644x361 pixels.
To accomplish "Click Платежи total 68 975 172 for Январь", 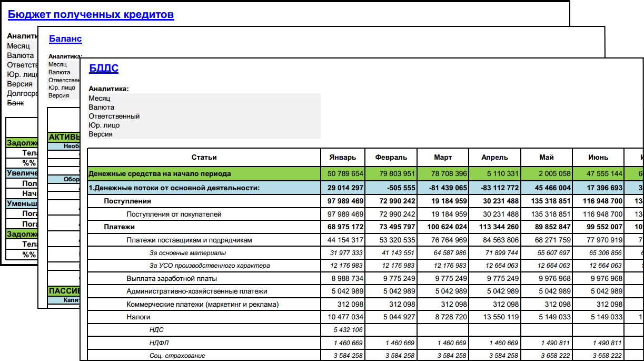I will (345, 227).
